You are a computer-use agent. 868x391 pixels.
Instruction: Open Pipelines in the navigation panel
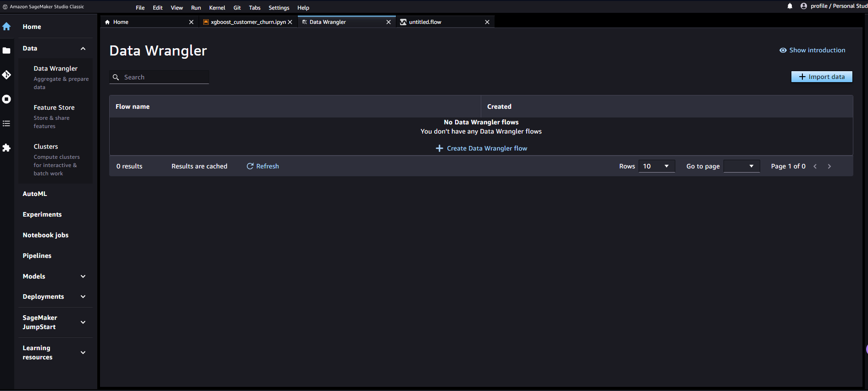tap(37, 256)
